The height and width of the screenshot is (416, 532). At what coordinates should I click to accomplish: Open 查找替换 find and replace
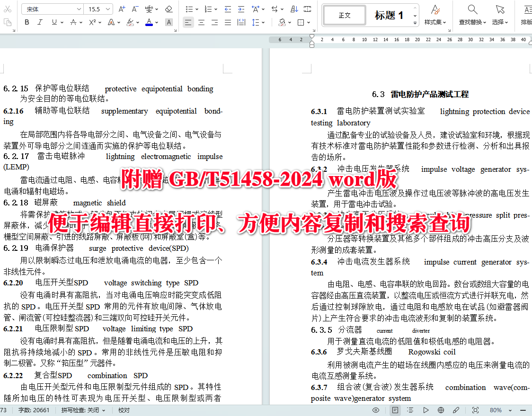click(473, 15)
